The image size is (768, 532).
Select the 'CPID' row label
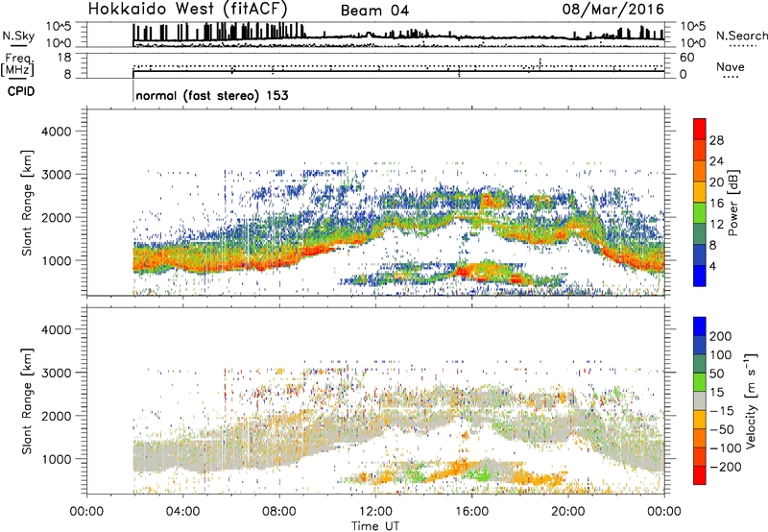[x=21, y=91]
